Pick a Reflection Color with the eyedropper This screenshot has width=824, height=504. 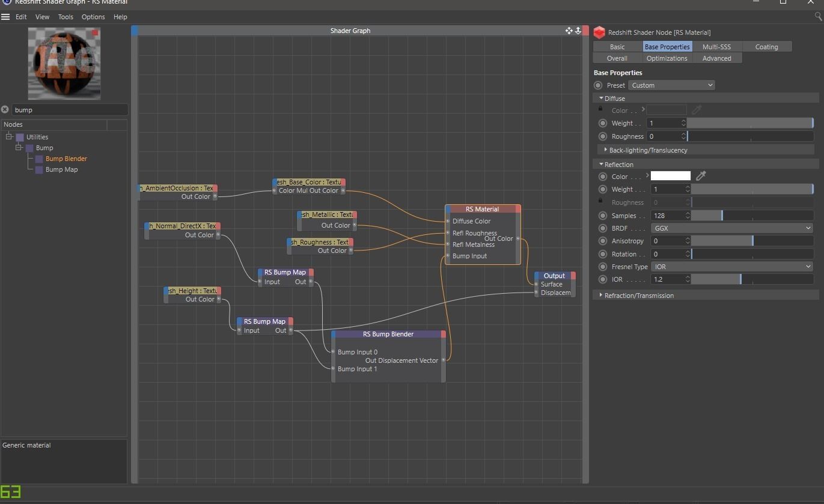click(x=701, y=176)
